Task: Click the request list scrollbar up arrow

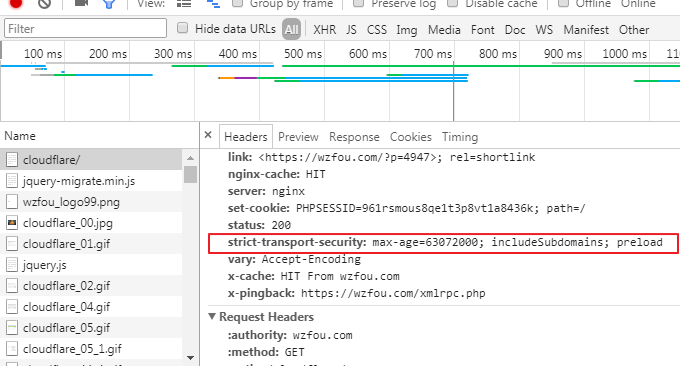Action: click(190, 158)
